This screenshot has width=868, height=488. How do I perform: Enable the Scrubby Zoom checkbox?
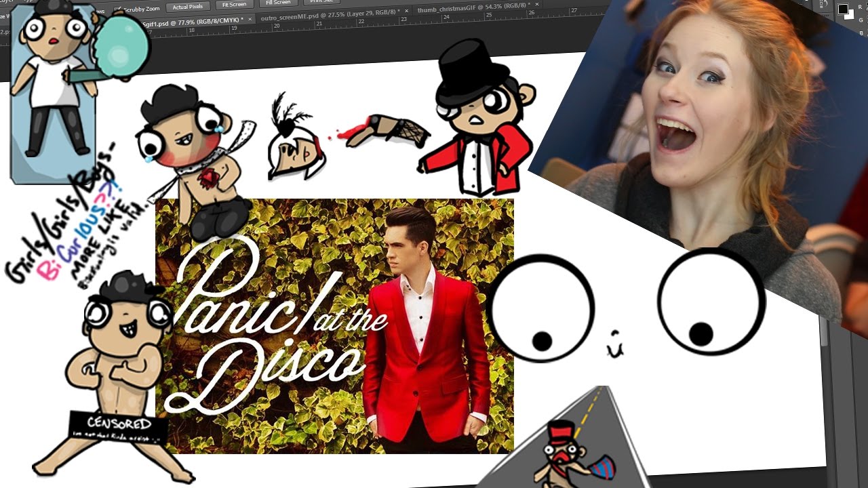pyautogui.click(x=118, y=9)
